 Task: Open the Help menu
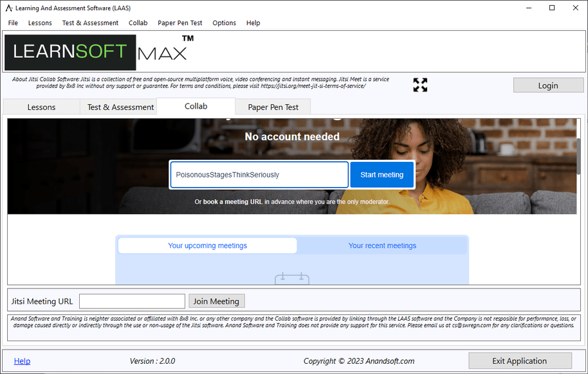click(253, 22)
